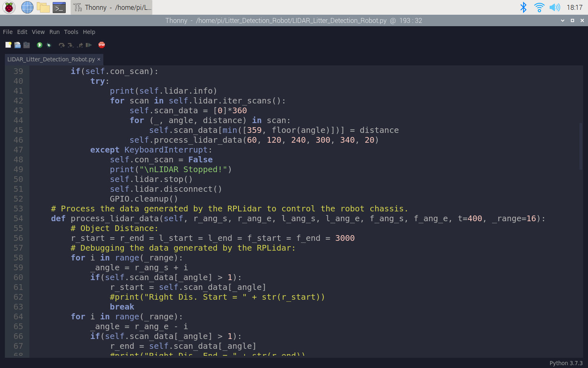This screenshot has width=588, height=368.
Task: Click the Open file toolbar icon
Action: pos(18,45)
